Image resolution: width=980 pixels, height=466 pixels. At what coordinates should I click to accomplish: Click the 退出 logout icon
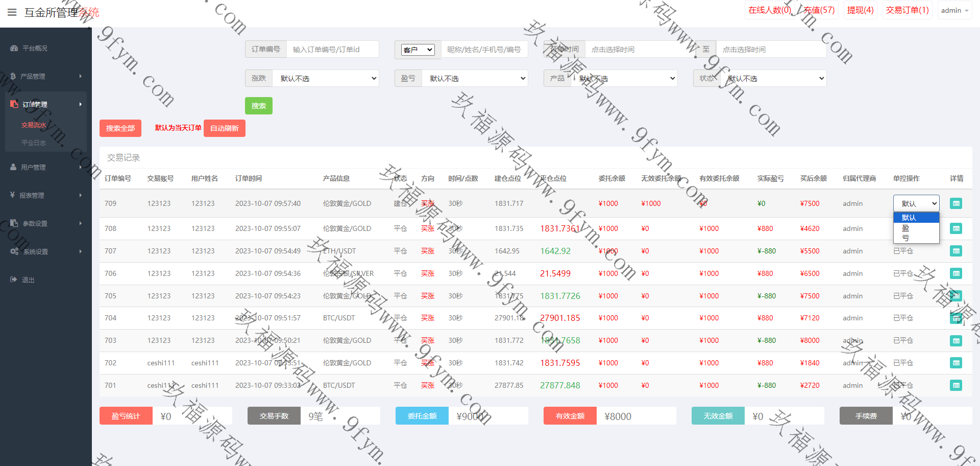(x=13, y=279)
